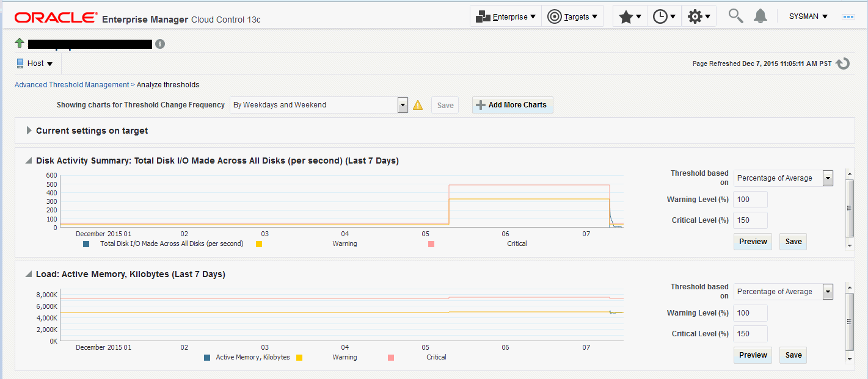Image resolution: width=868 pixels, height=379 pixels.
Task: Click yellow Warning legend swatch in Memory chart
Action: coord(299,358)
